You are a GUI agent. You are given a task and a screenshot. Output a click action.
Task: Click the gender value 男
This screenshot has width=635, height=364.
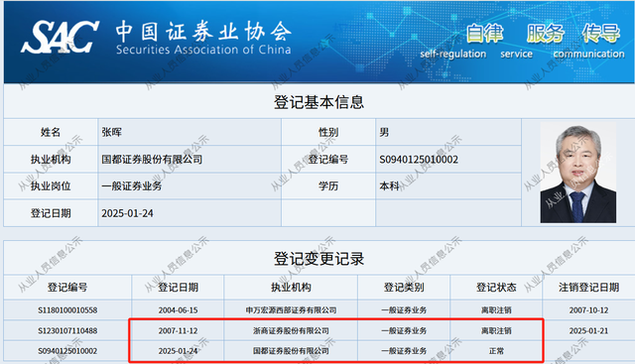(x=384, y=132)
